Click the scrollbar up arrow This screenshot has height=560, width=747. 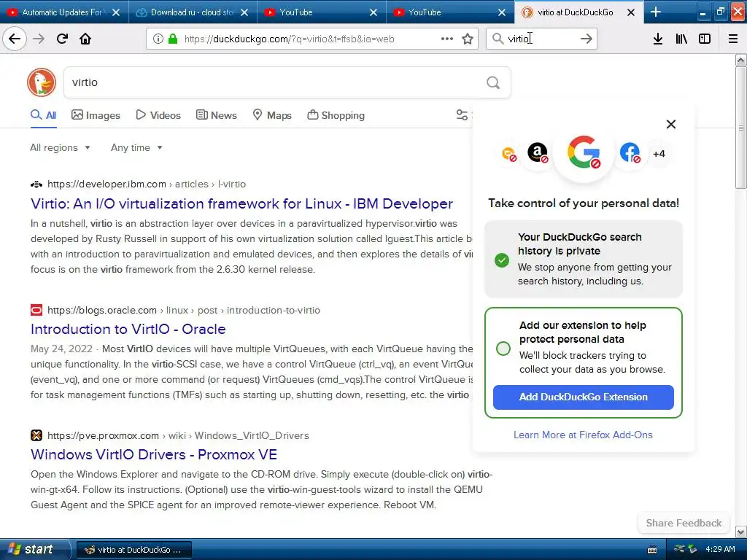tap(741, 60)
